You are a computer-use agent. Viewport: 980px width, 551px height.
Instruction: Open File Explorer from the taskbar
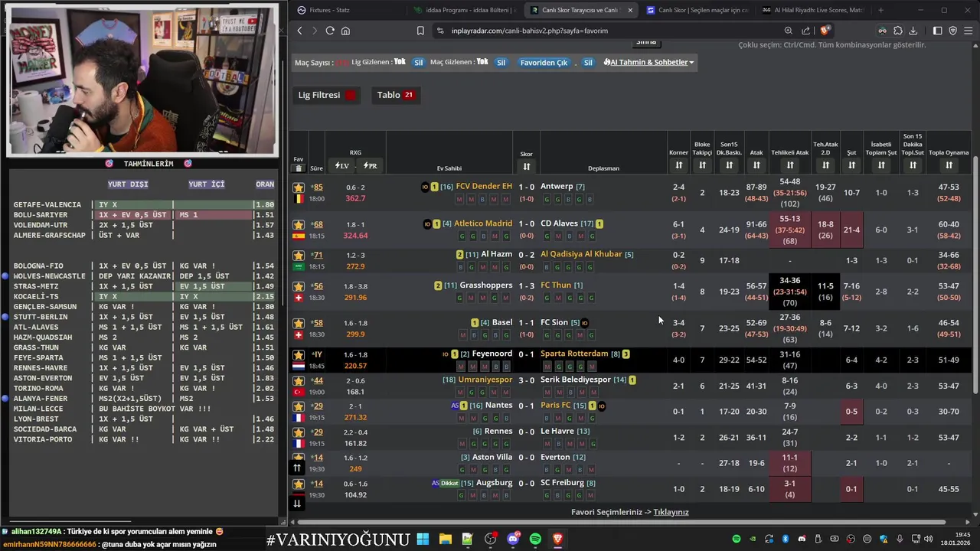coord(445,540)
